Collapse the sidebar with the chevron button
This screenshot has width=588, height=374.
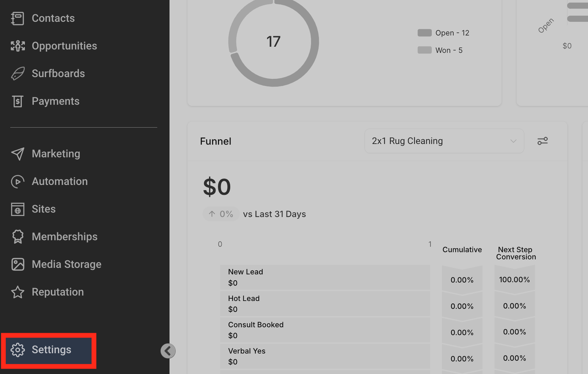click(168, 351)
